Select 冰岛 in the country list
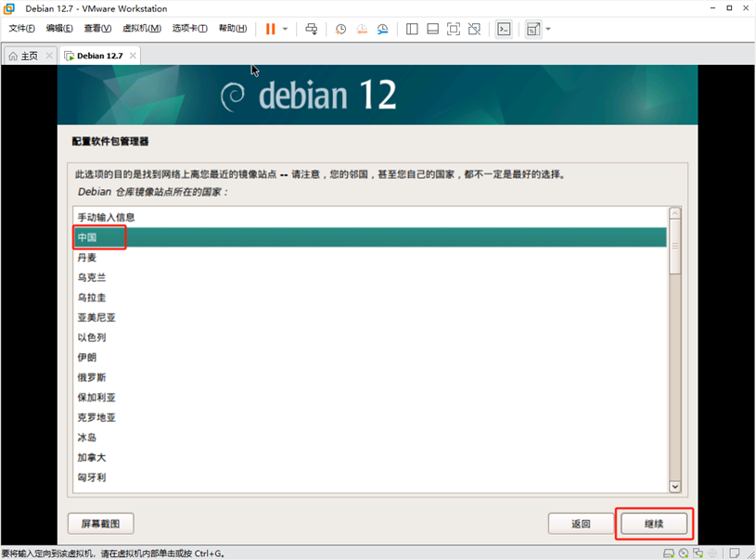Screen dimensions: 756x560 point(370,438)
